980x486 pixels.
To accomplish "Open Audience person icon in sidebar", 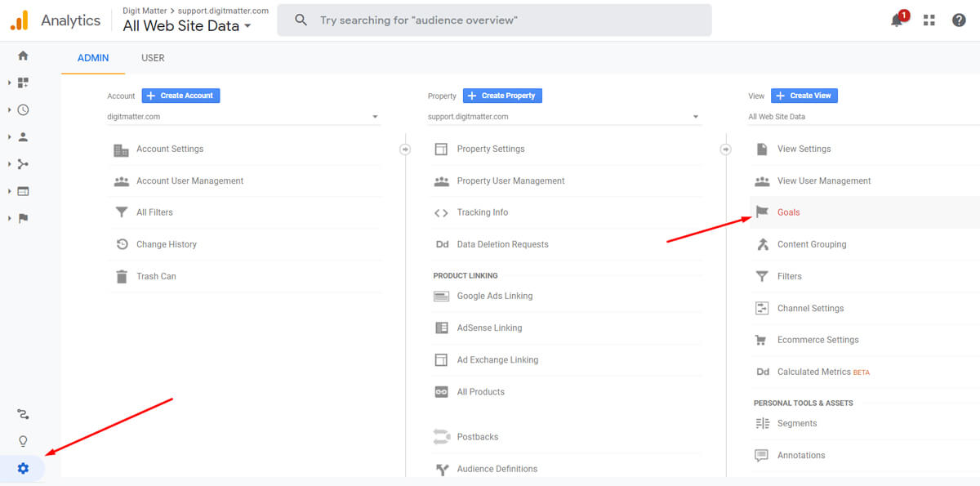I will point(23,137).
